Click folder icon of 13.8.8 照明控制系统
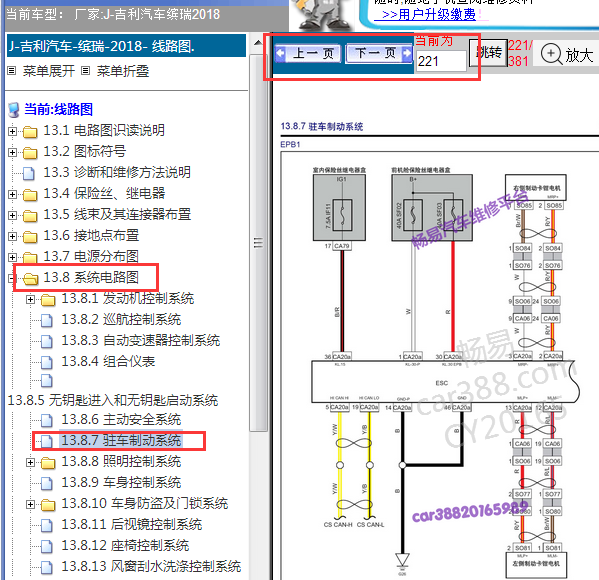This screenshot has width=599, height=580. pyautogui.click(x=48, y=463)
